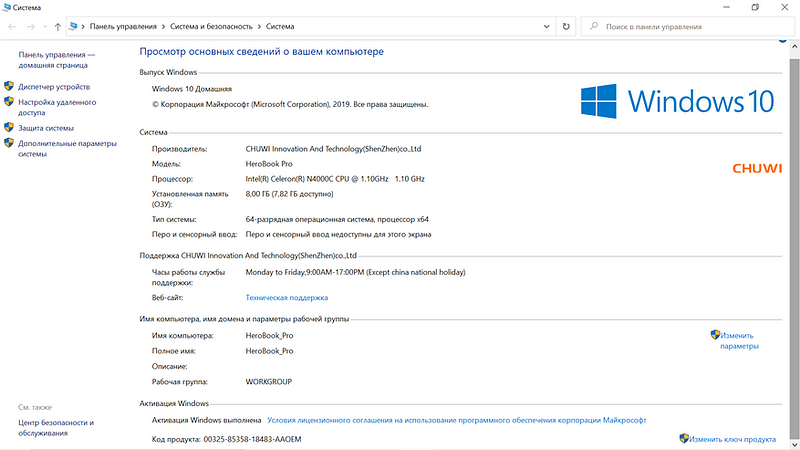The height and width of the screenshot is (450, 800).
Task: Open Система и безопасность breadcrumb
Action: tap(211, 27)
